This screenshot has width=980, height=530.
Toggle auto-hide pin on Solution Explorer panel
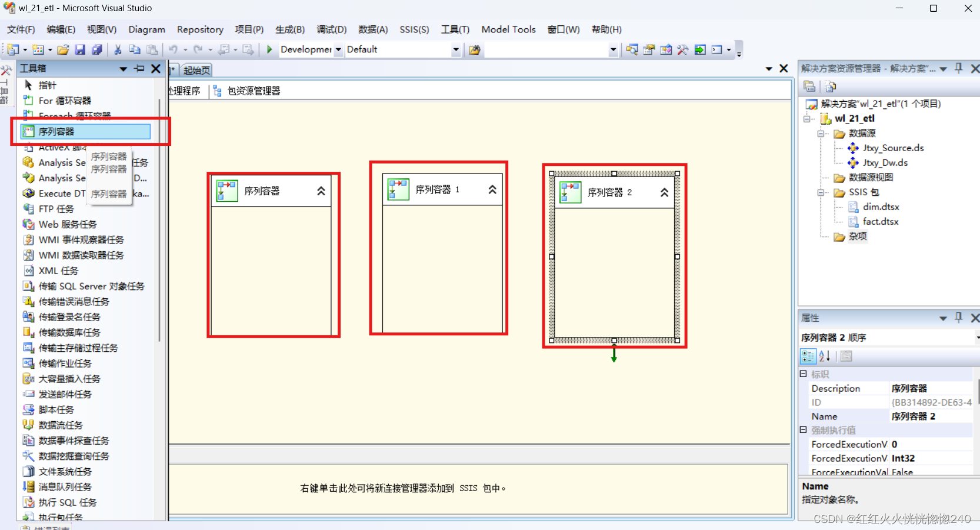tap(959, 68)
